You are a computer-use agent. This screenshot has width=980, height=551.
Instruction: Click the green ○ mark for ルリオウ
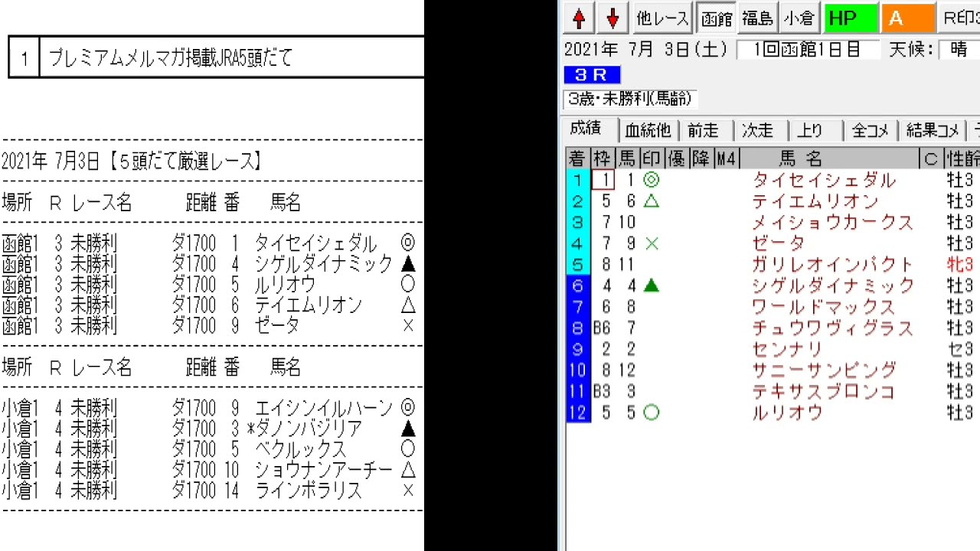651,412
